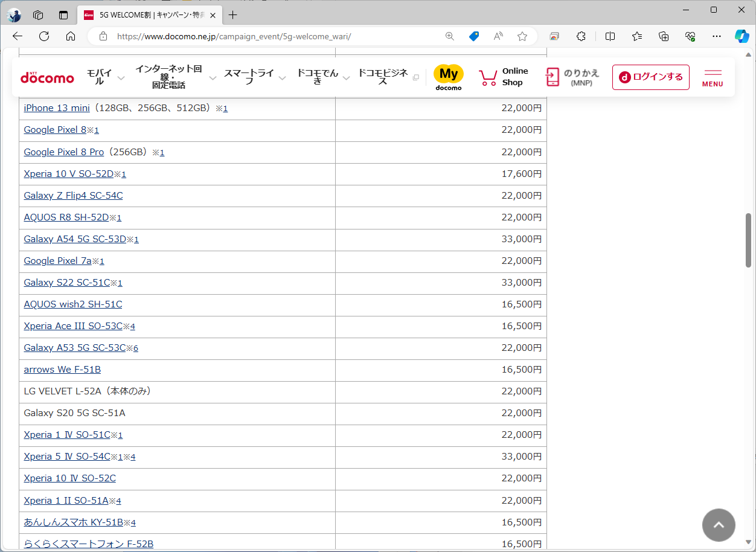The image size is (756, 552).
Task: Toggle Split screen icon
Action: click(x=610, y=36)
